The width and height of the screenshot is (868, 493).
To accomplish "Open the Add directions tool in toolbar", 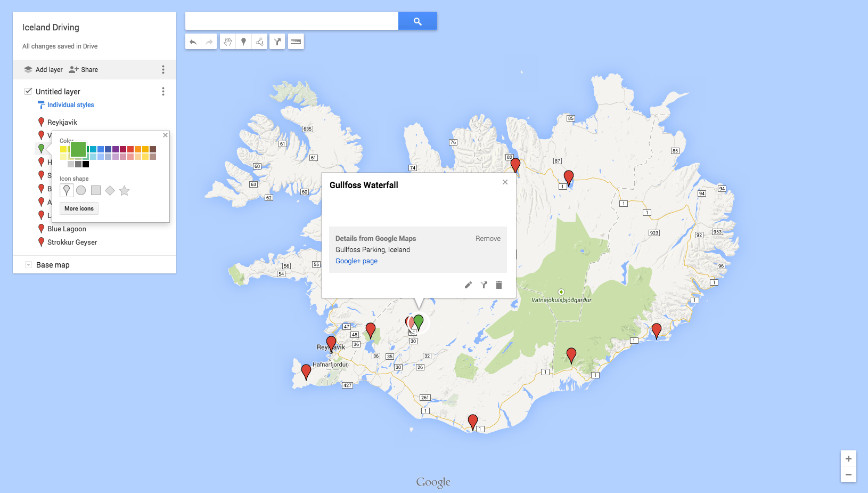I will tap(277, 42).
